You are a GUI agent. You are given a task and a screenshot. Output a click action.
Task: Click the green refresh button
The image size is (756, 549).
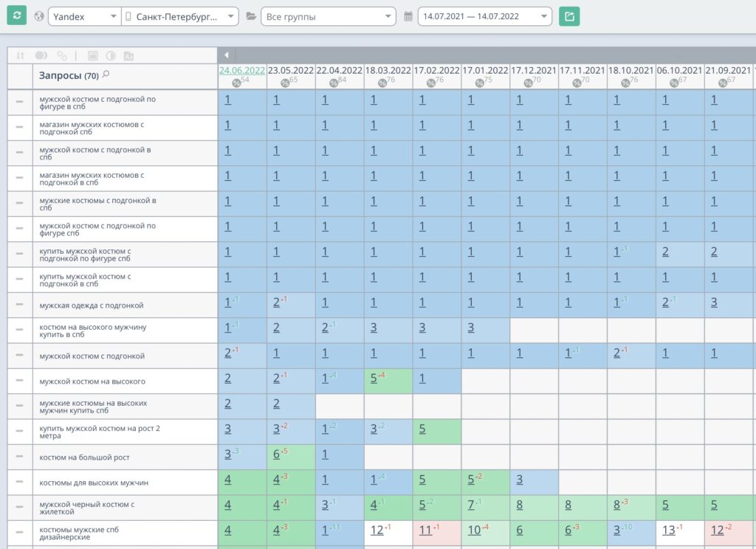click(x=16, y=15)
